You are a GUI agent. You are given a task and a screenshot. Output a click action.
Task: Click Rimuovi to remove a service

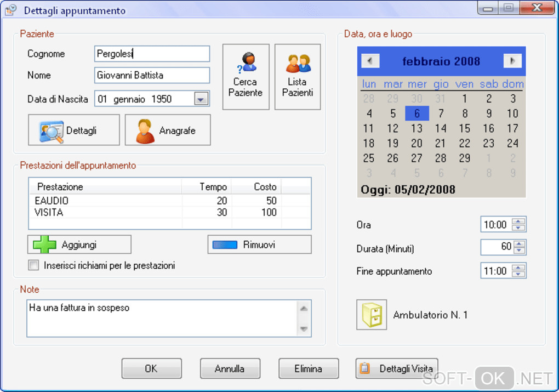click(x=259, y=245)
